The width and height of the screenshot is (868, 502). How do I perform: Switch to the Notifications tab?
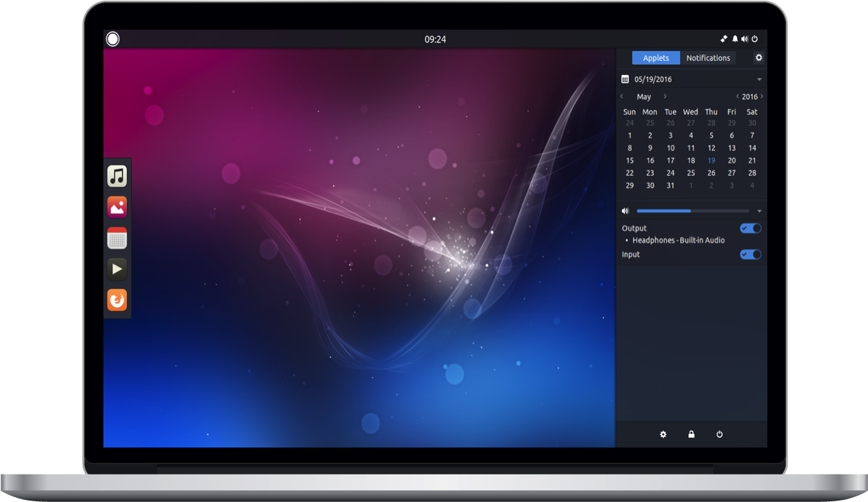point(708,57)
